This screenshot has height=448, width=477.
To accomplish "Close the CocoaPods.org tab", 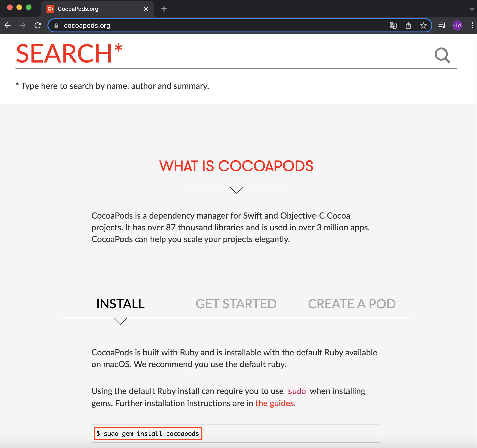I will click(146, 9).
